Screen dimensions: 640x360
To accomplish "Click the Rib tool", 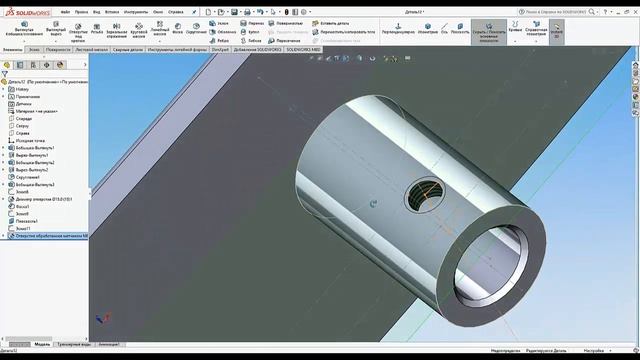I will (219, 41).
